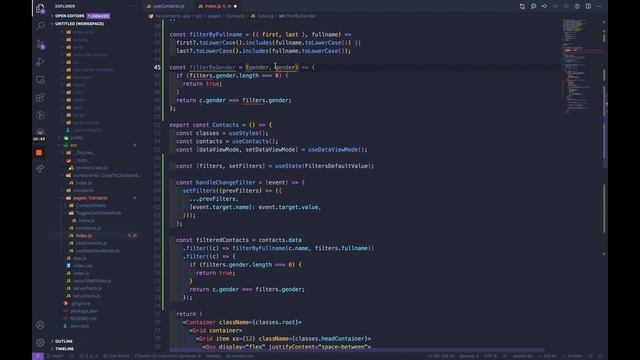Open the highlighted index.js file in explorer
Screen dimensions: 640x360
[x=84, y=236]
